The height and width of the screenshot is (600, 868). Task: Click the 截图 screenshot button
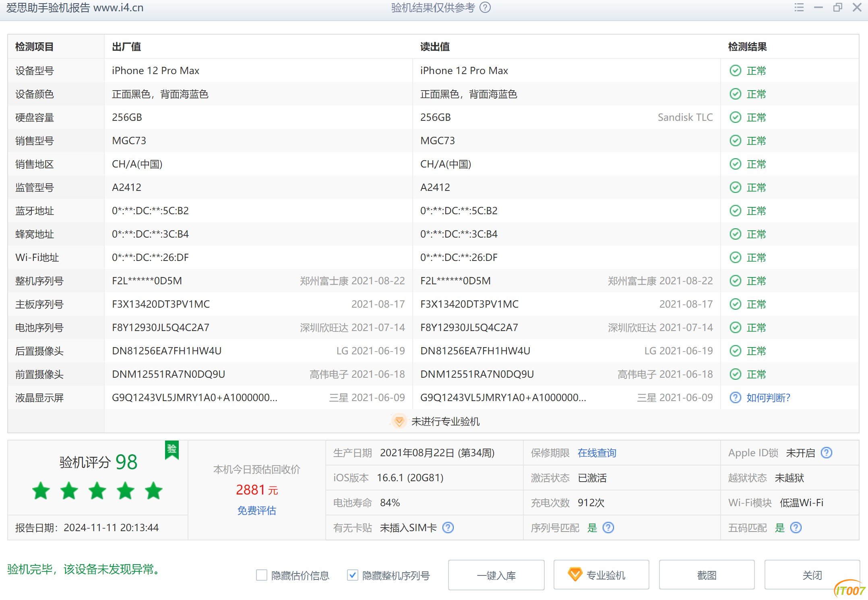[707, 575]
